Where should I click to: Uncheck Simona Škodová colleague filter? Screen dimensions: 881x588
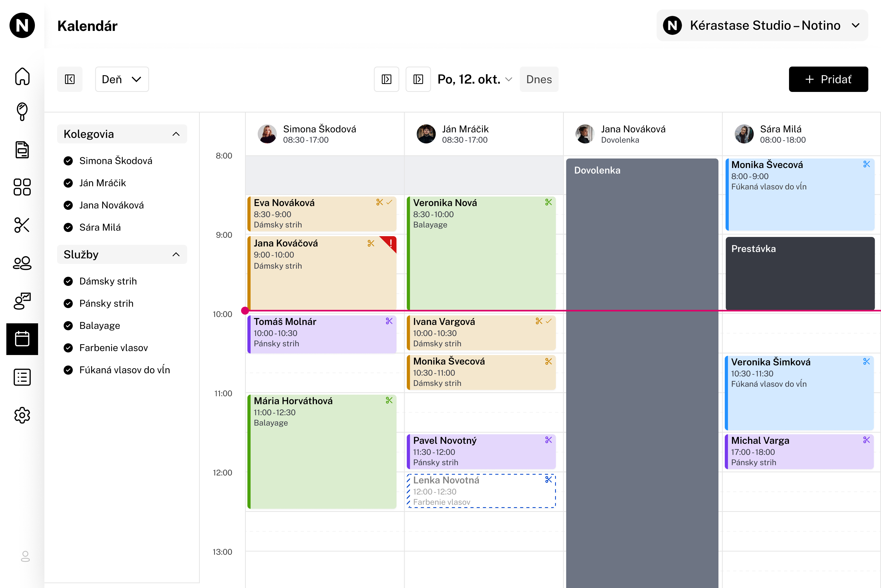68,161
